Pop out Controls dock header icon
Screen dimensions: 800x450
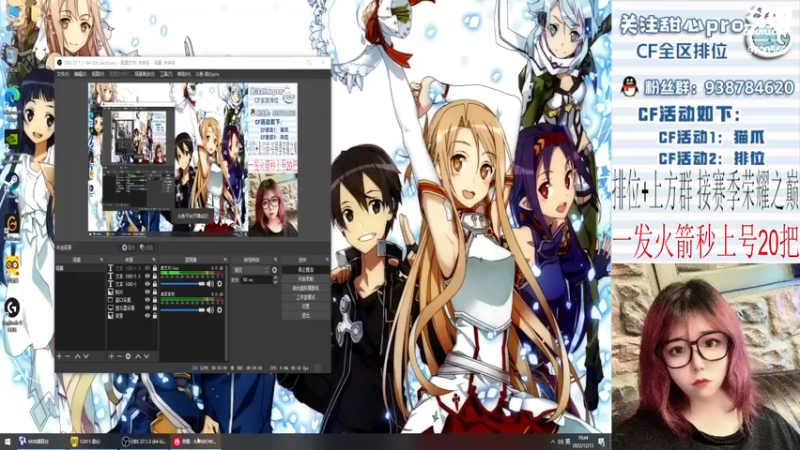(327, 260)
